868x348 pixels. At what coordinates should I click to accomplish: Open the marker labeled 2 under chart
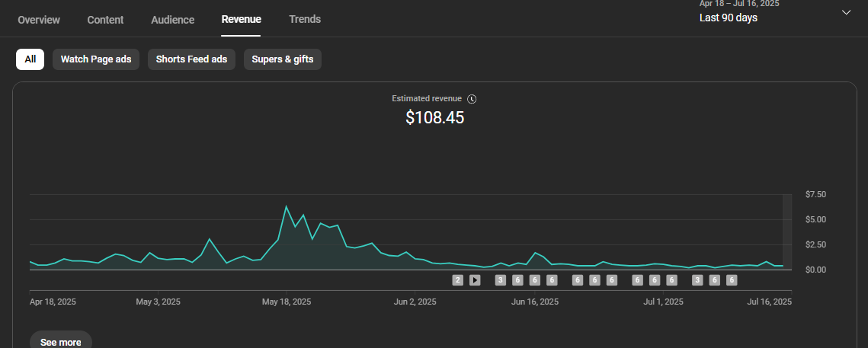[457, 280]
